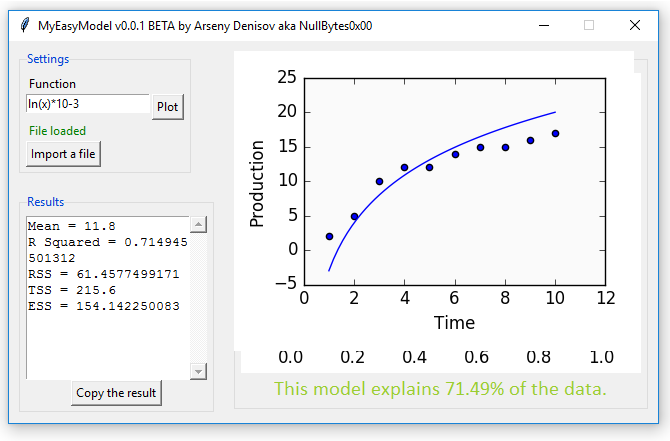Viewport: 670px width, 441px height.
Task: Click the data point at Time 3
Action: point(379,182)
